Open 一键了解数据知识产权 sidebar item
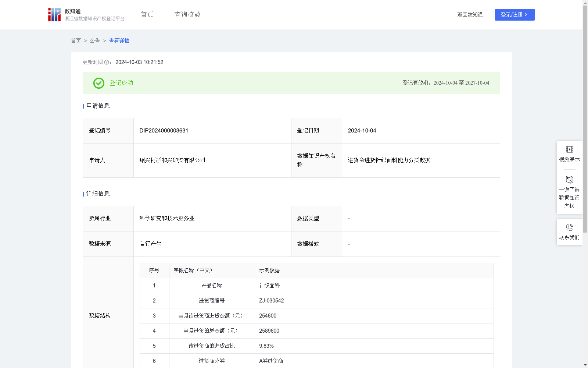588x368 pixels. [x=569, y=192]
